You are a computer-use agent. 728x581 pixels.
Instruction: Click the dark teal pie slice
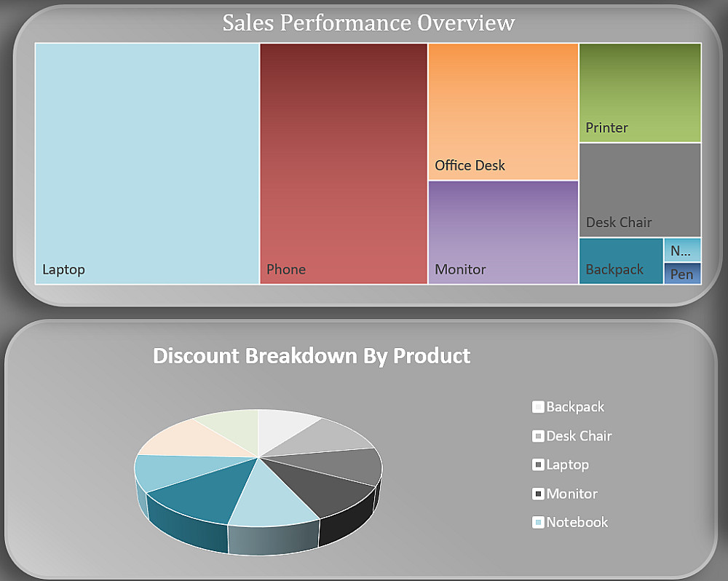pos(197,491)
